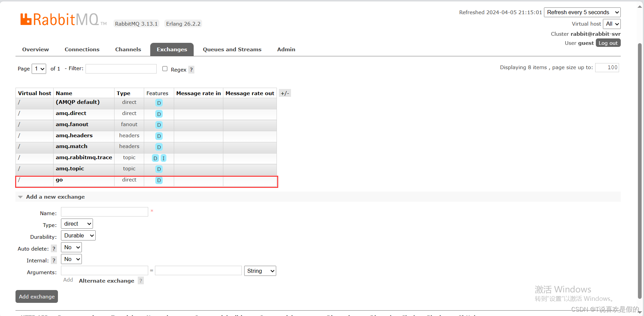Open the exchange Type dropdown

77,224
